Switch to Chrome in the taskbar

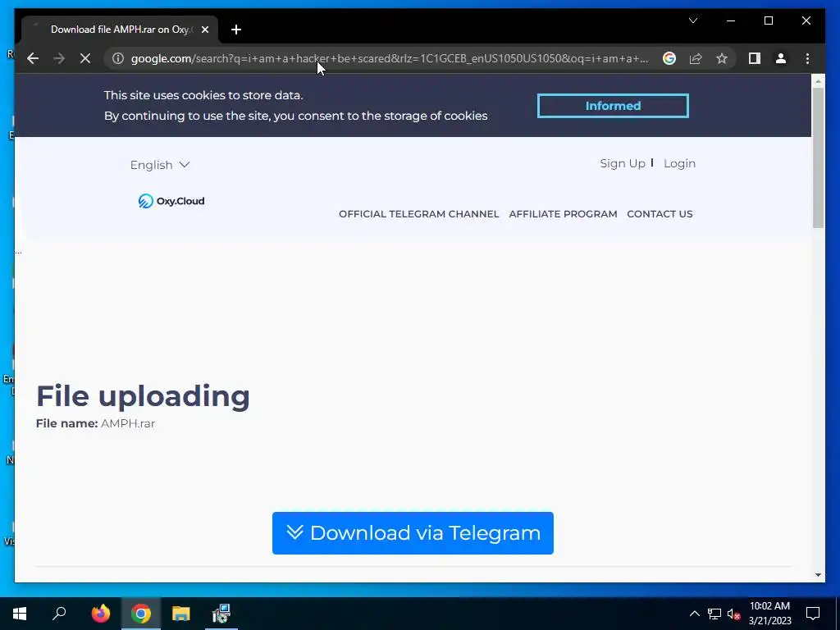[x=141, y=614]
